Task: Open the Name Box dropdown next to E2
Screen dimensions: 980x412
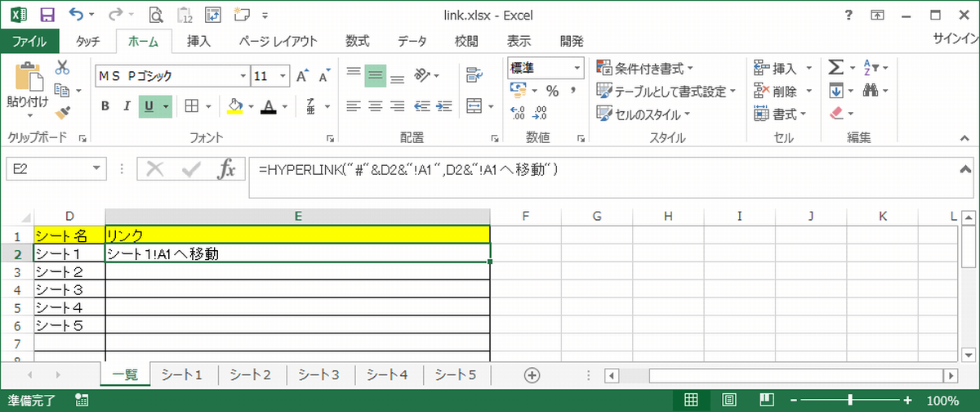Action: (98, 169)
